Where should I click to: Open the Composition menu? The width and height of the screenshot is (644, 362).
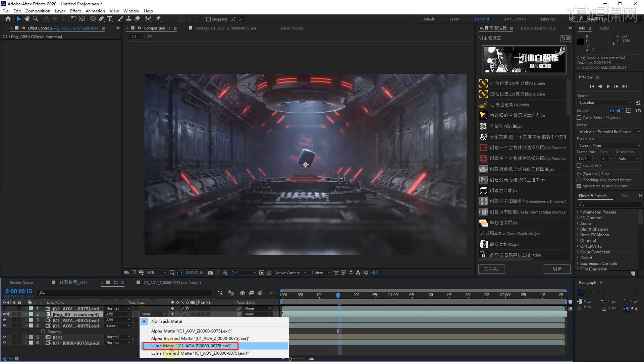tap(38, 11)
